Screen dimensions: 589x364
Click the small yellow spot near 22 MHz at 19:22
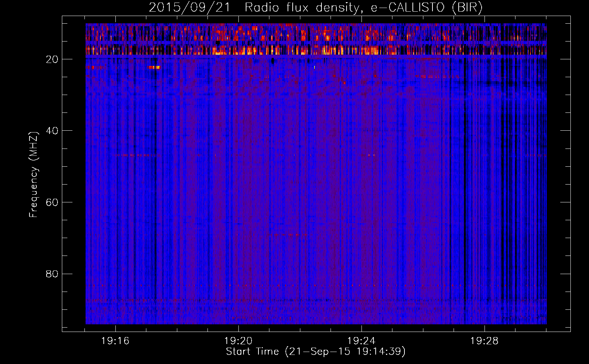coord(315,67)
